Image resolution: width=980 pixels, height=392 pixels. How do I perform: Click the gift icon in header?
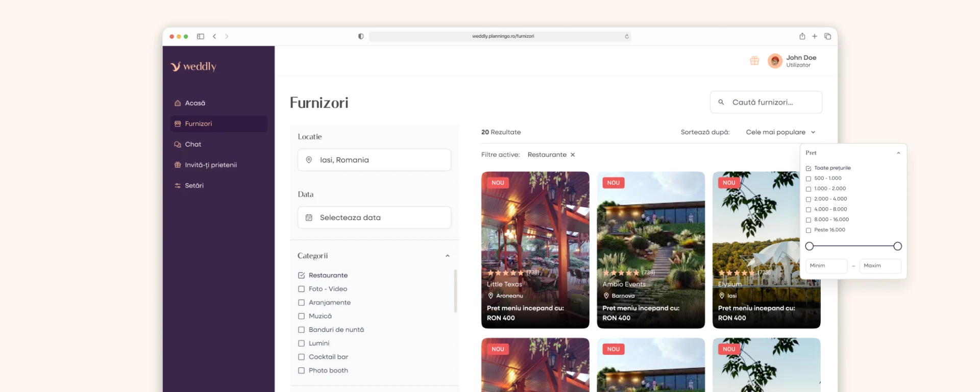coord(754,61)
